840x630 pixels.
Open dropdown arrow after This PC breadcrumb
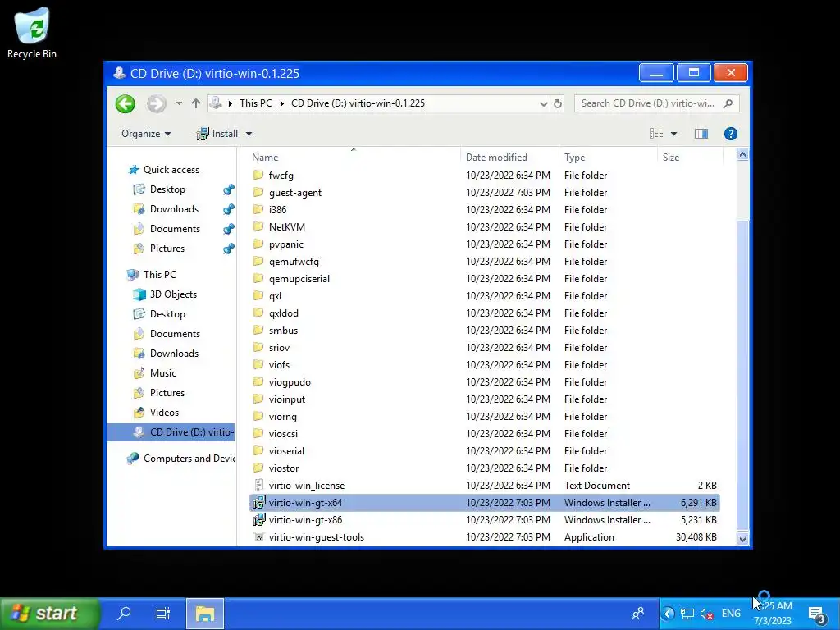coord(282,103)
